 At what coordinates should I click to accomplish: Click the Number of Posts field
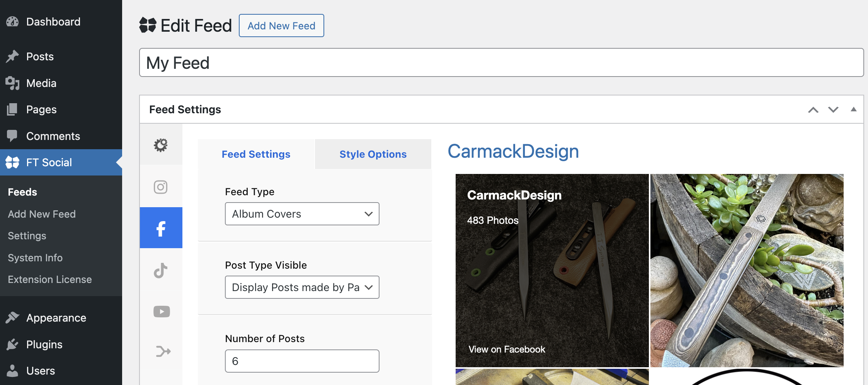pos(302,361)
